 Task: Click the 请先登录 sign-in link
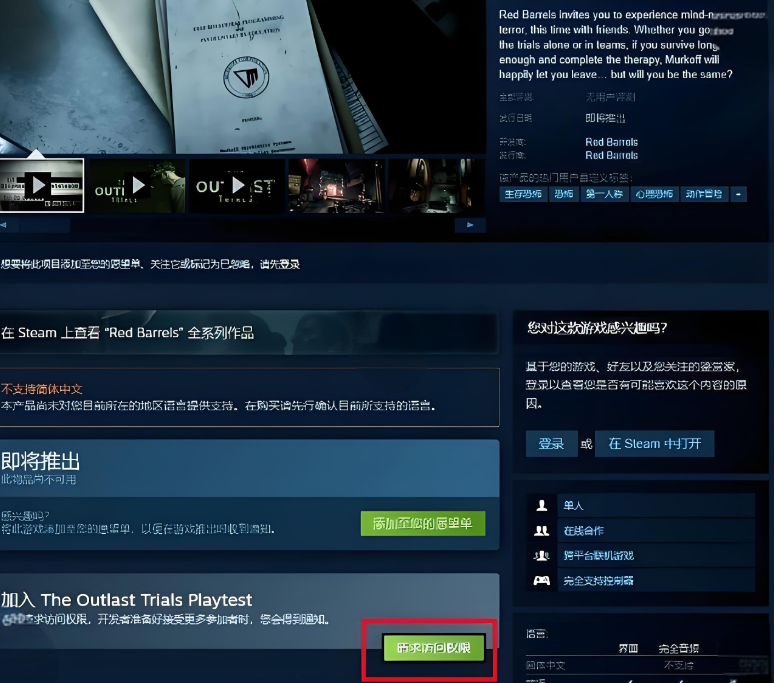click(x=280, y=265)
